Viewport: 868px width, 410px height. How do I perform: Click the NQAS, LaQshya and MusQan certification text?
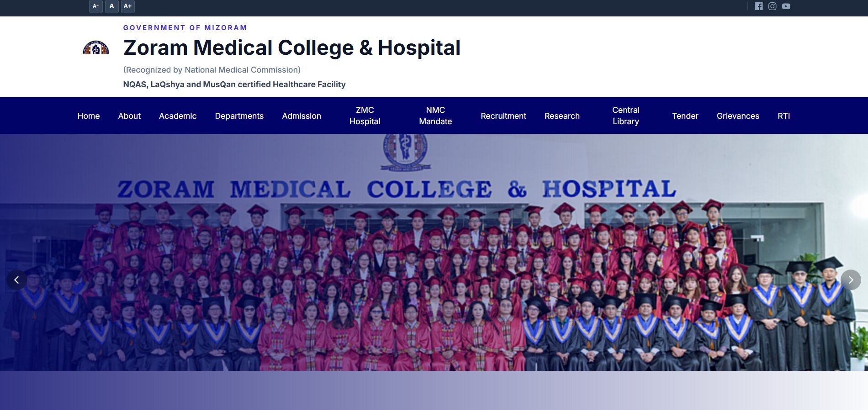(234, 84)
